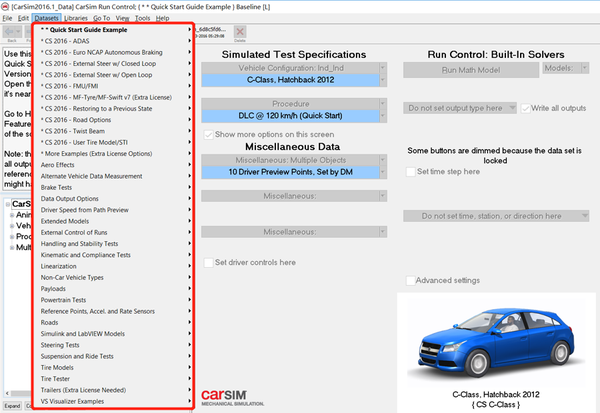Click the CarSim logo at the bottom

(x=232, y=397)
